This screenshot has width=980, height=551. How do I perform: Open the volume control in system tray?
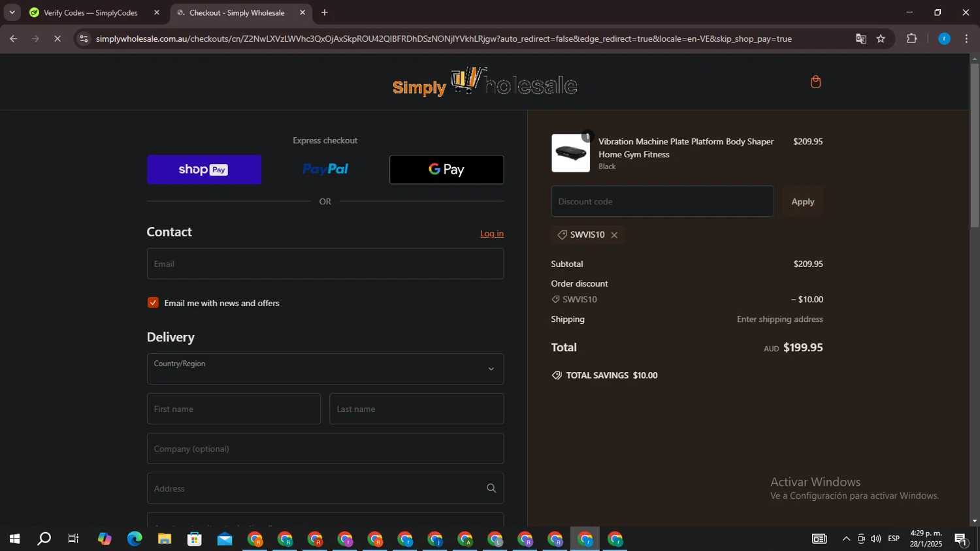pos(875,539)
